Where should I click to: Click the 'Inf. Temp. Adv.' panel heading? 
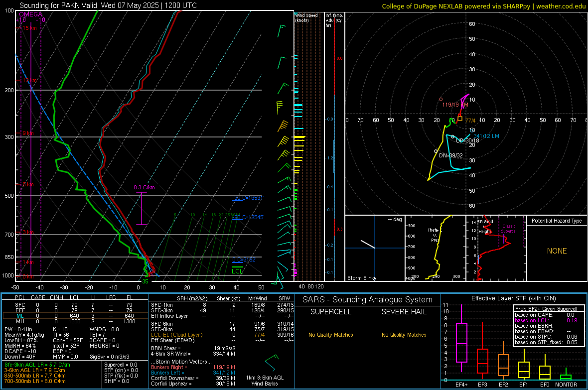pos(334,20)
